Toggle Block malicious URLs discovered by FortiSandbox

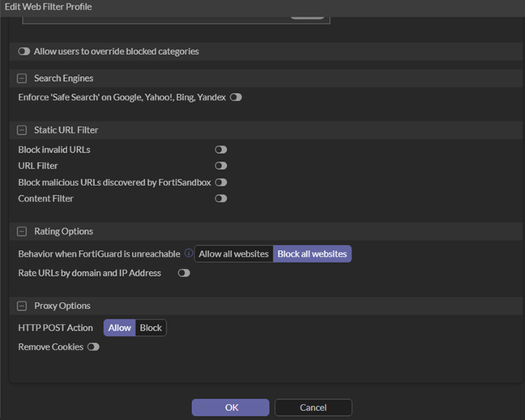220,182
